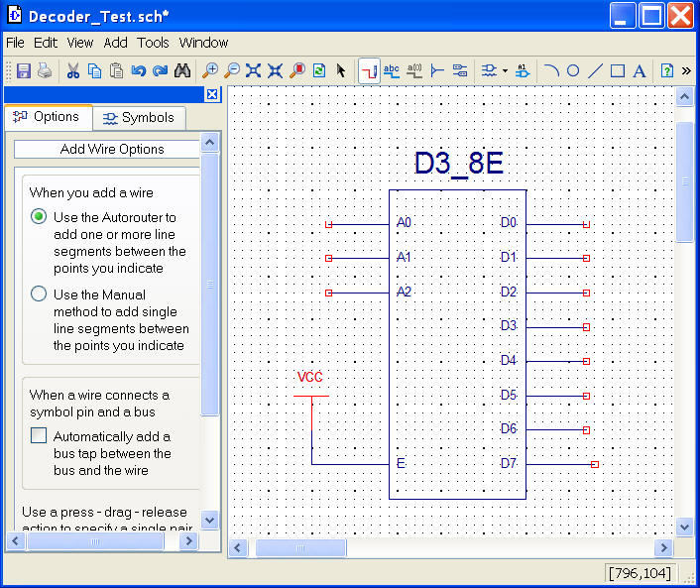
Task: Select the Add Bus Tap tool
Action: 437,70
